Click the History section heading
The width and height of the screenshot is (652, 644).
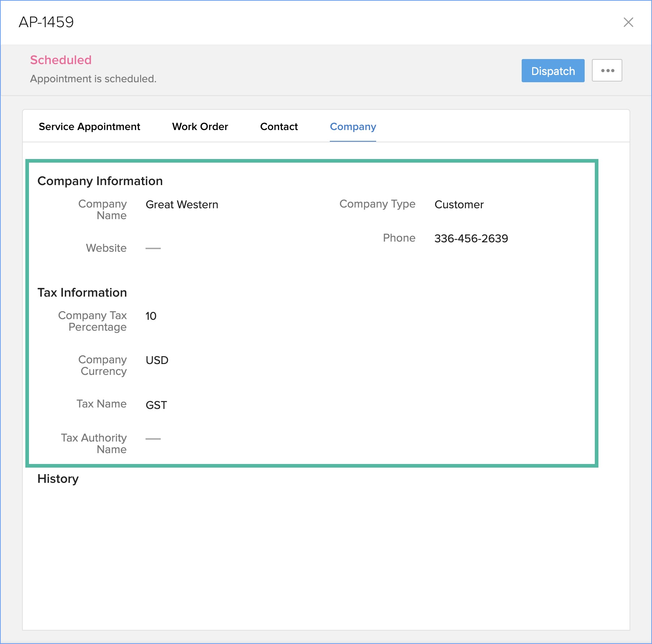[58, 479]
